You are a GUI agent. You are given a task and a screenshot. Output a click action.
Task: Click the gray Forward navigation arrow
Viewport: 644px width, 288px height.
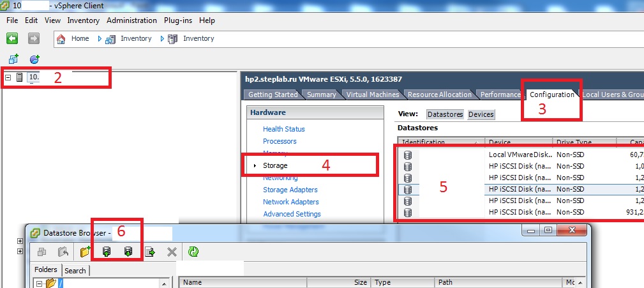(x=34, y=38)
